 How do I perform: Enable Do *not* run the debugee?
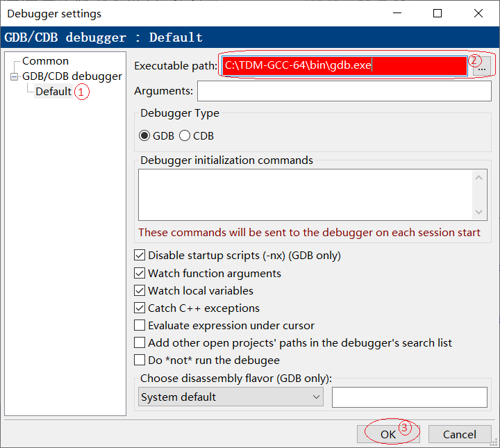pyautogui.click(x=140, y=360)
